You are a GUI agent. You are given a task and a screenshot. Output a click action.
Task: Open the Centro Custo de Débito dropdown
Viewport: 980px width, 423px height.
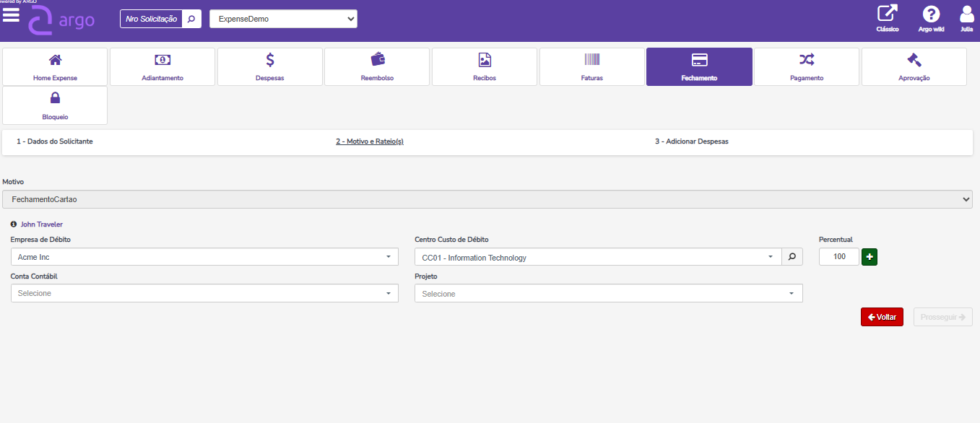click(x=597, y=257)
